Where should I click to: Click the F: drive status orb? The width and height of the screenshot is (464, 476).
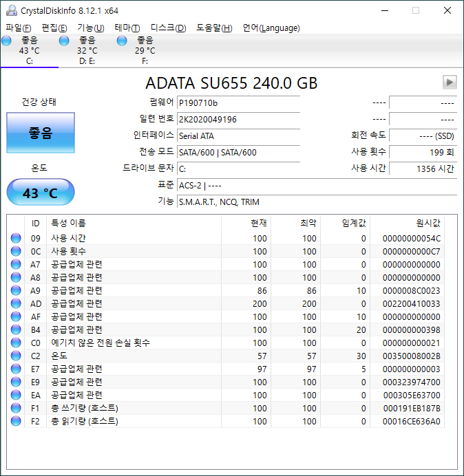(122, 41)
